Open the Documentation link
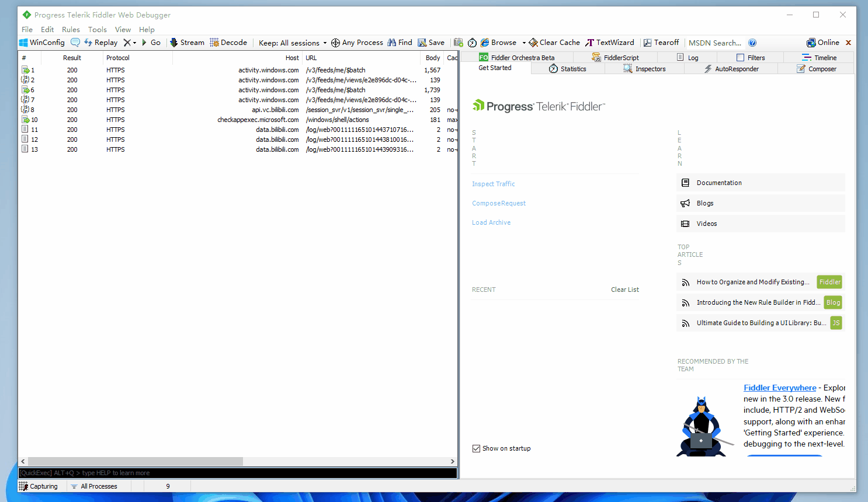 [x=761, y=183]
